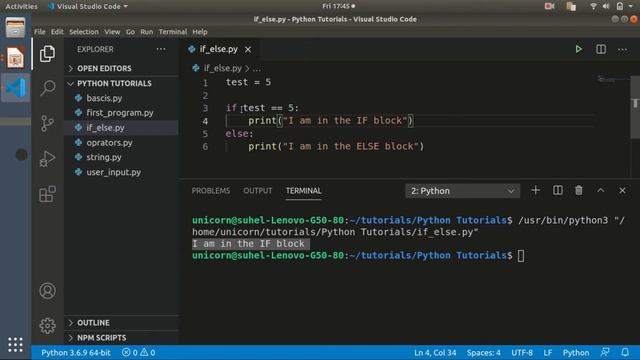The height and width of the screenshot is (360, 640).
Task: Change indentation via Spaces: 4
Action: tap(484, 353)
